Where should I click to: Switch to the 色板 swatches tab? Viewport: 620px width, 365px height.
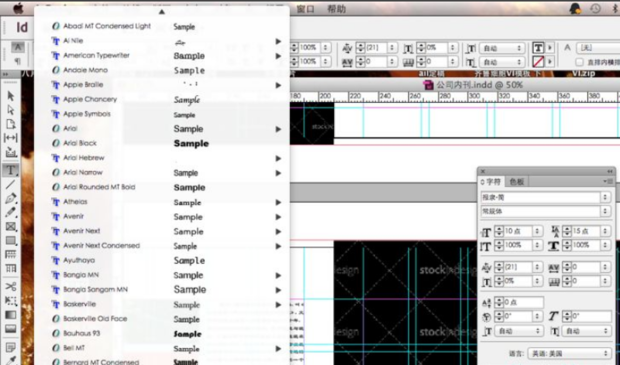coord(516,182)
